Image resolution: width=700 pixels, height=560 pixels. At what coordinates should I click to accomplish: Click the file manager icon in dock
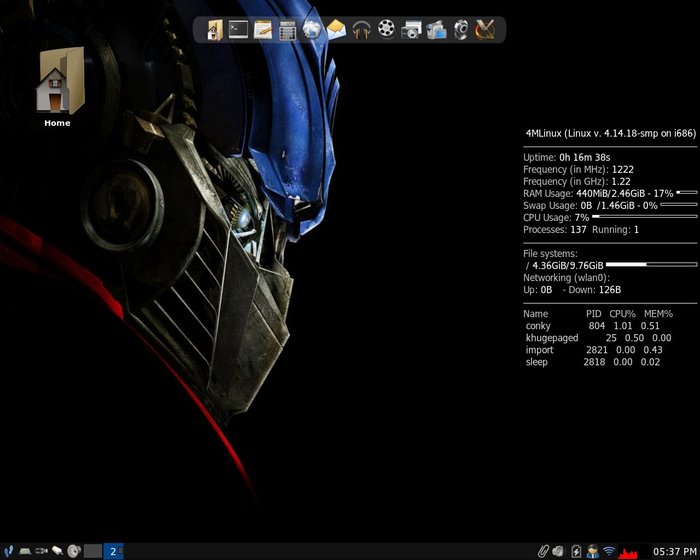point(214,30)
